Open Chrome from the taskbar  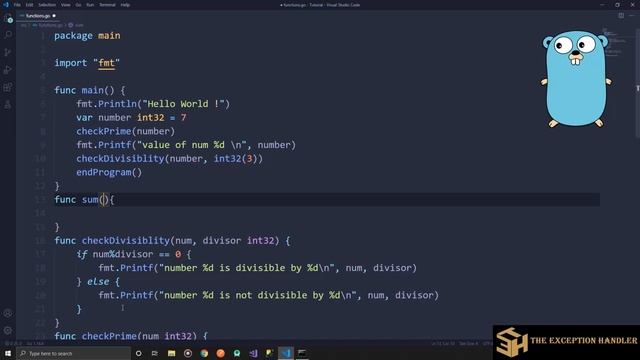204,353
